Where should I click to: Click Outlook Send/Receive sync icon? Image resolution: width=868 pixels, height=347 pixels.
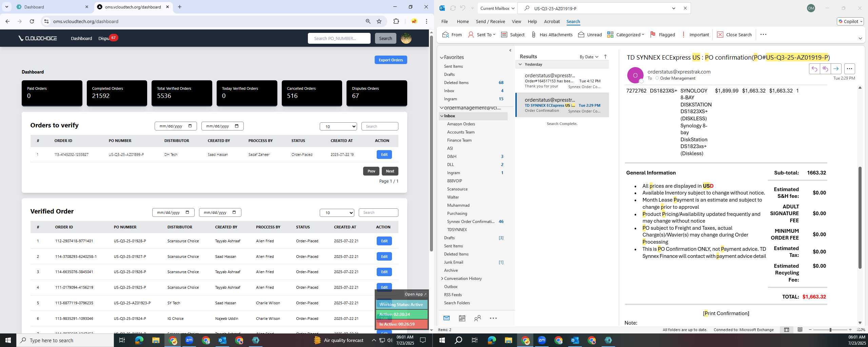tap(453, 8)
